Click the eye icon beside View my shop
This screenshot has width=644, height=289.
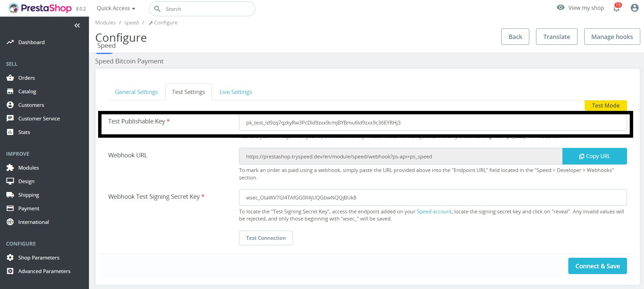560,7
